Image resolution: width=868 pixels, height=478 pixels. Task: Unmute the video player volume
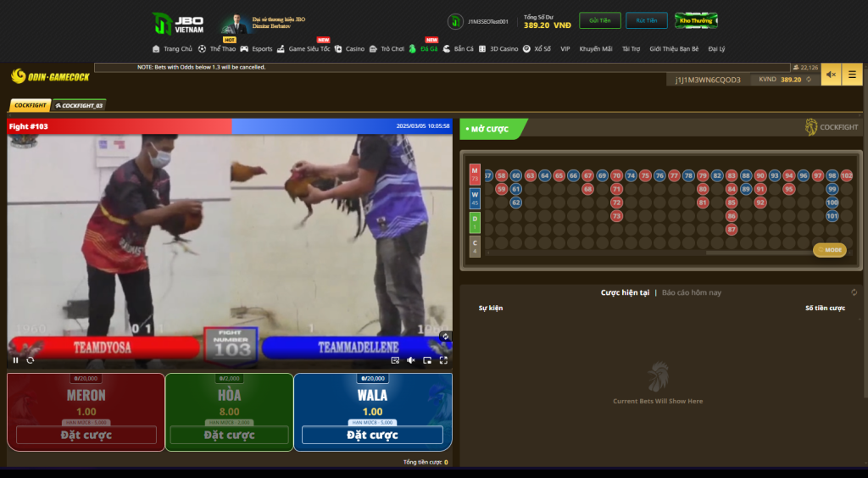click(411, 360)
